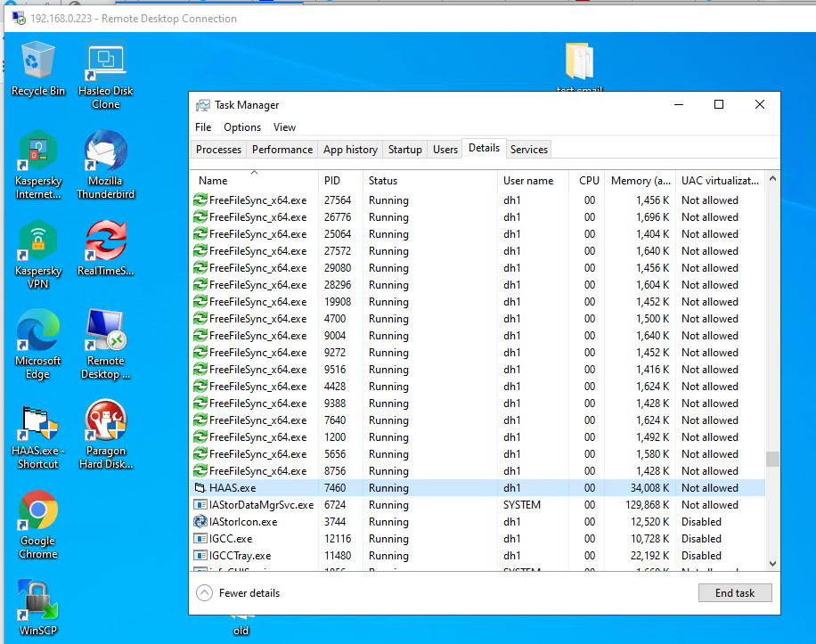Switch to the App history tab

[350, 150]
